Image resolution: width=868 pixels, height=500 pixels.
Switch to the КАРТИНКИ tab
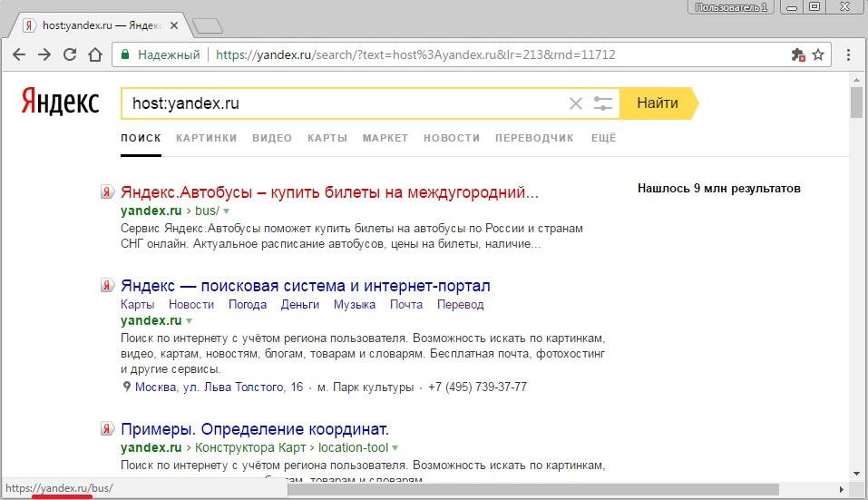(207, 138)
